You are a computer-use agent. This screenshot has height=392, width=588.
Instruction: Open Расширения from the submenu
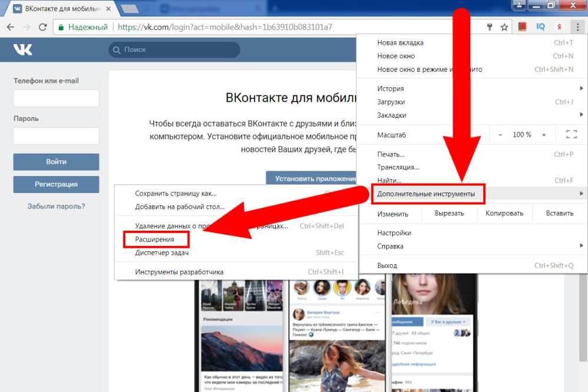pyautogui.click(x=236, y=239)
